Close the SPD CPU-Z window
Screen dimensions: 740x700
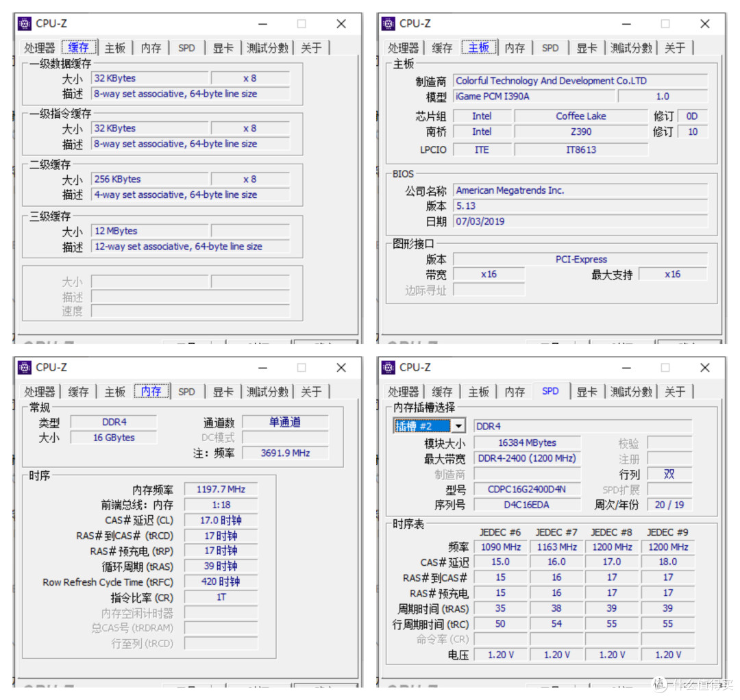(x=705, y=368)
